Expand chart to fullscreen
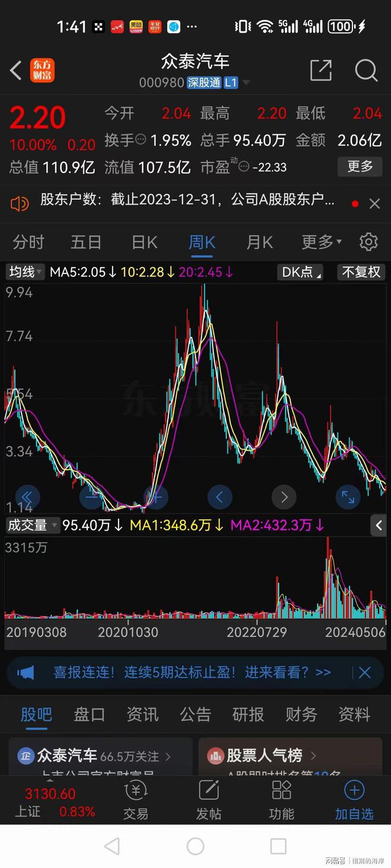This screenshot has width=391, height=868. (348, 497)
